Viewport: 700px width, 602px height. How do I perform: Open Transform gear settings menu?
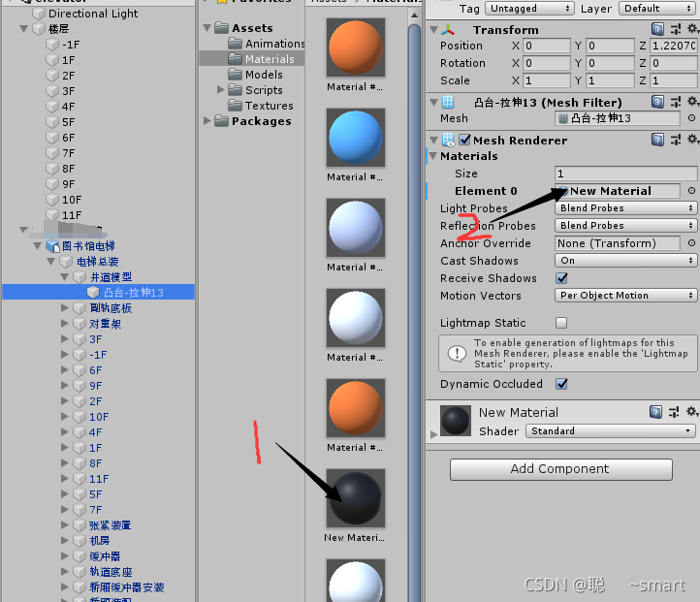click(692, 29)
